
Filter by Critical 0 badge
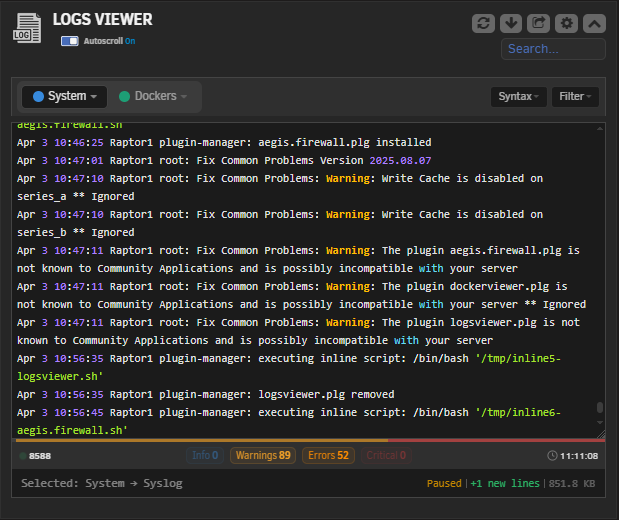[386, 455]
